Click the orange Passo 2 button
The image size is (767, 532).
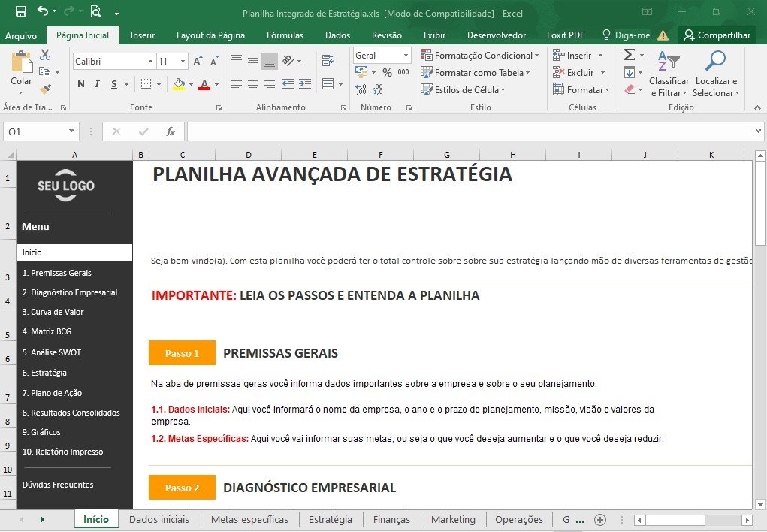(x=182, y=488)
